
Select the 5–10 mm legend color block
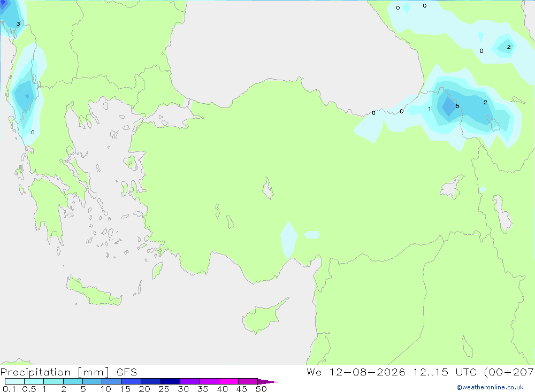93,381
